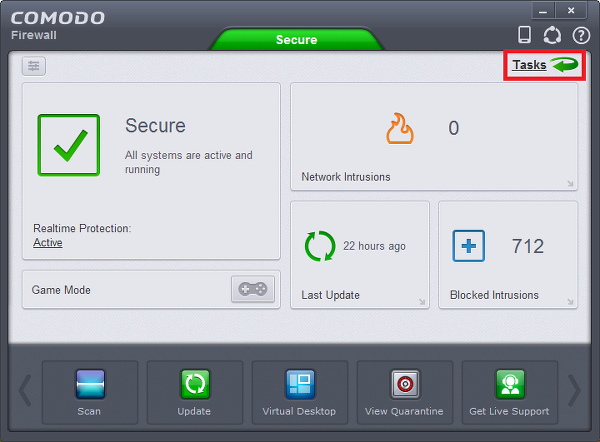
Task: Click the green Last Update refresh icon
Action: [320, 246]
